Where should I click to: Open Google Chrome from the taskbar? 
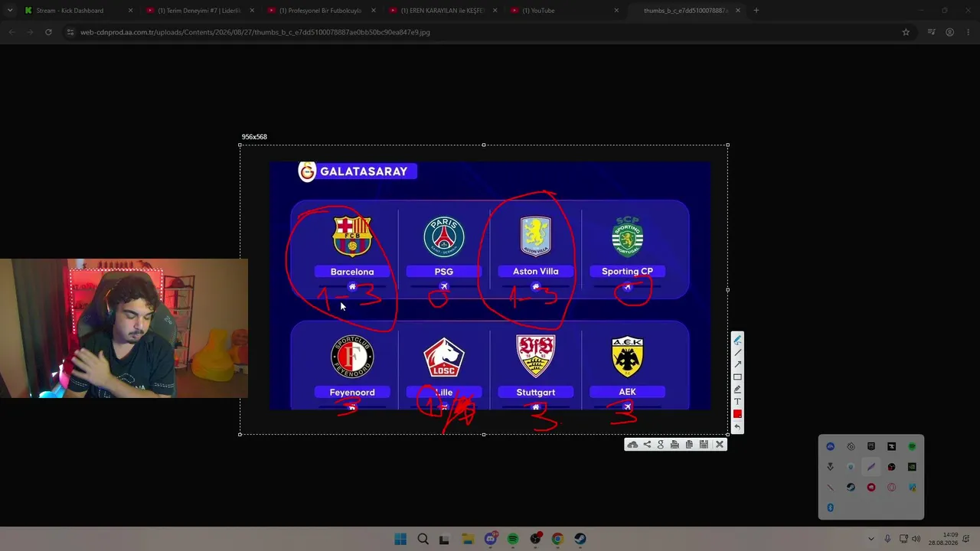click(x=557, y=539)
